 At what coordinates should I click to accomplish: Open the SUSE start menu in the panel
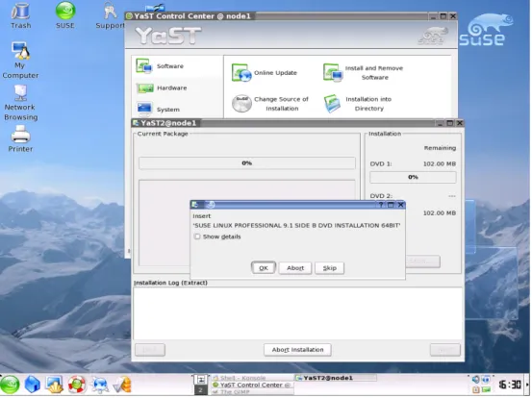tap(10, 386)
